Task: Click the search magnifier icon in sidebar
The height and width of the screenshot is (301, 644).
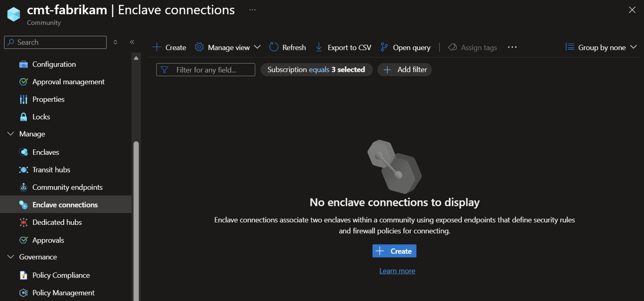Action: 11,42
